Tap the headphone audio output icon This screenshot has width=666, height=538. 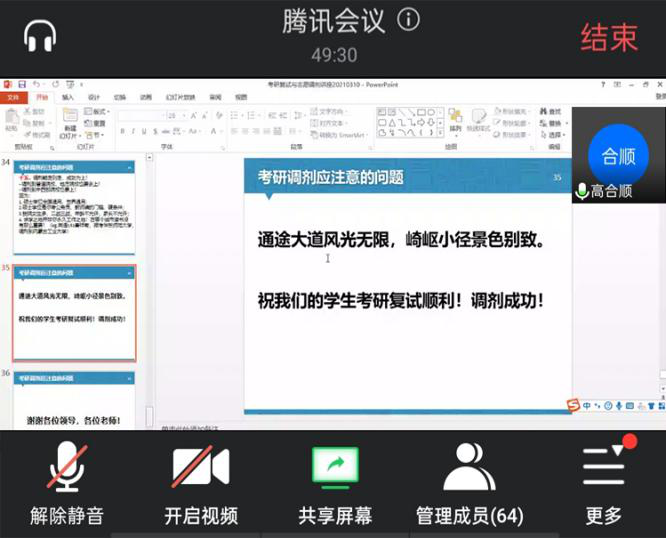[x=40, y=37]
